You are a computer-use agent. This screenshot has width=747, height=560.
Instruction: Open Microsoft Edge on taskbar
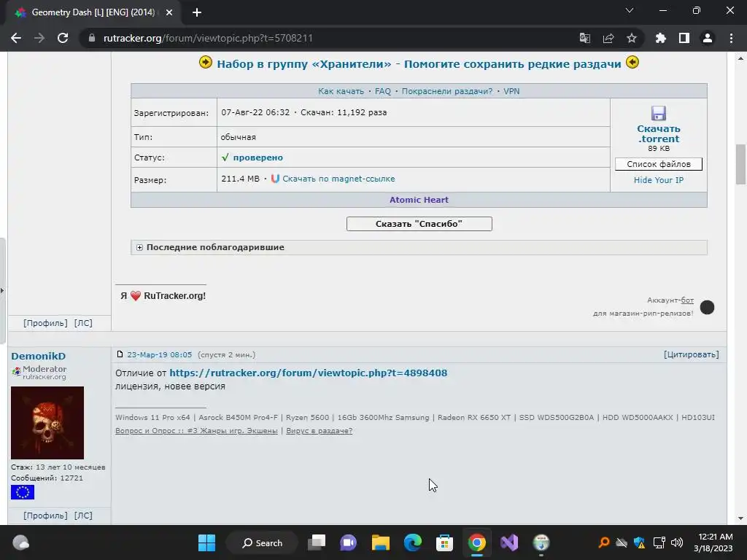point(413,542)
